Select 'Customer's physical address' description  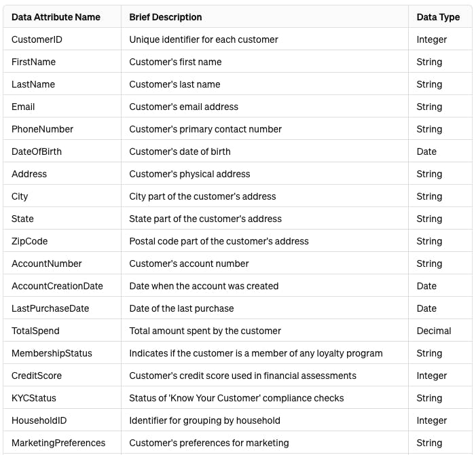click(189, 174)
